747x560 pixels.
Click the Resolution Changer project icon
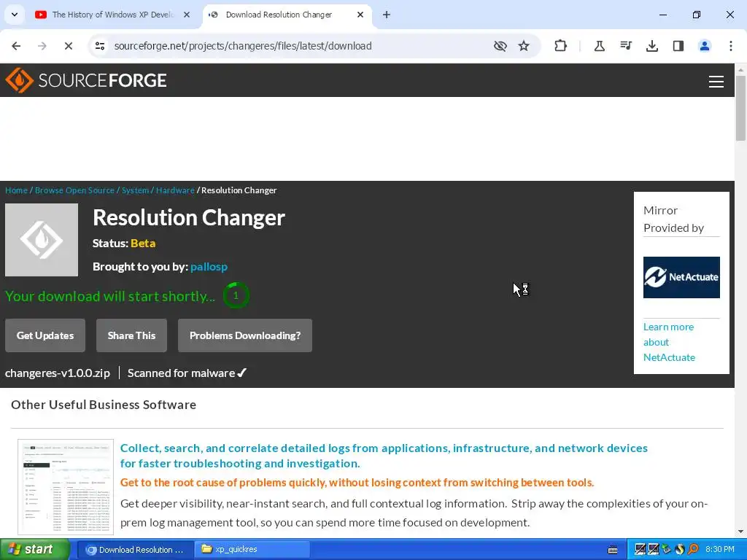(x=42, y=239)
